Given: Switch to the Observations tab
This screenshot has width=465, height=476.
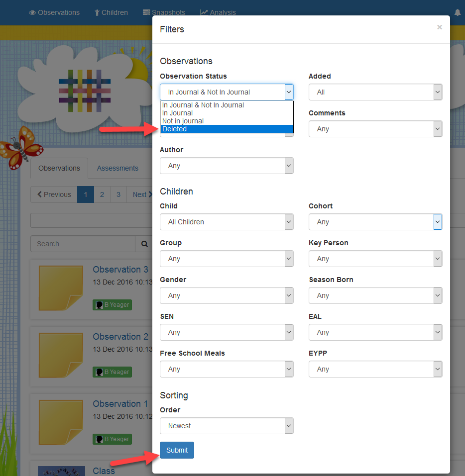Looking at the screenshot, I should [59, 168].
